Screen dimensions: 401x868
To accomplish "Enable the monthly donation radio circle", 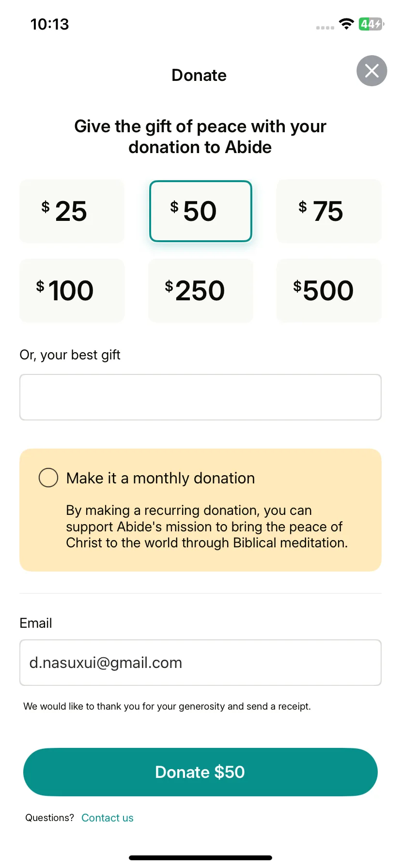I will tap(48, 478).
